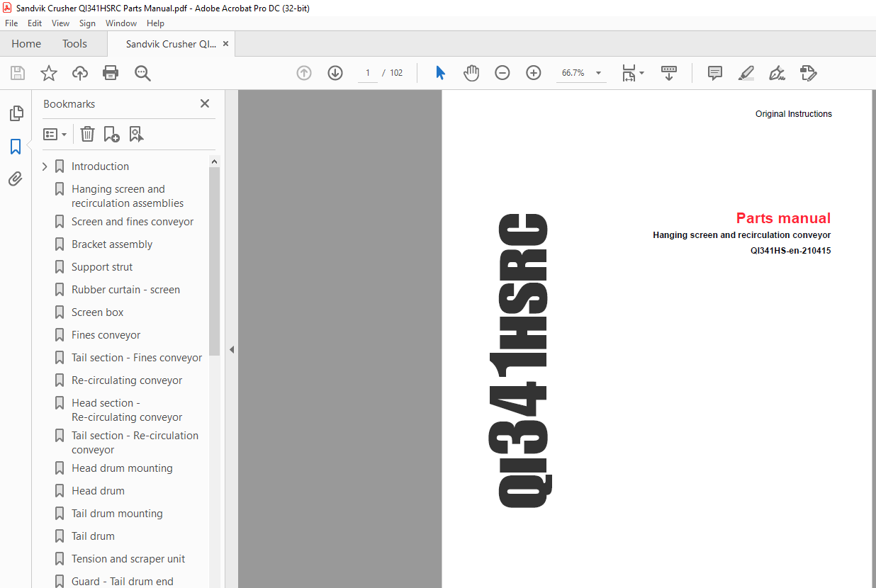The image size is (876, 588).
Task: Click the Stamp tool icon
Action: 809,73
